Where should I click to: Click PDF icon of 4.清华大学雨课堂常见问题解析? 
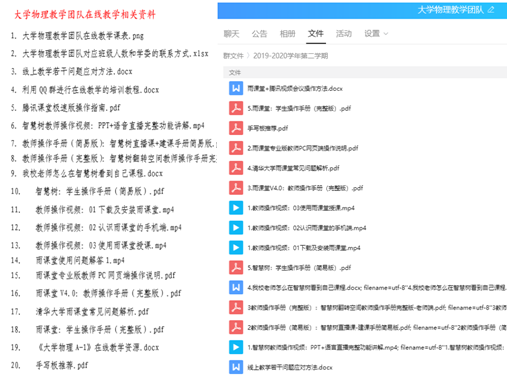[x=236, y=168]
